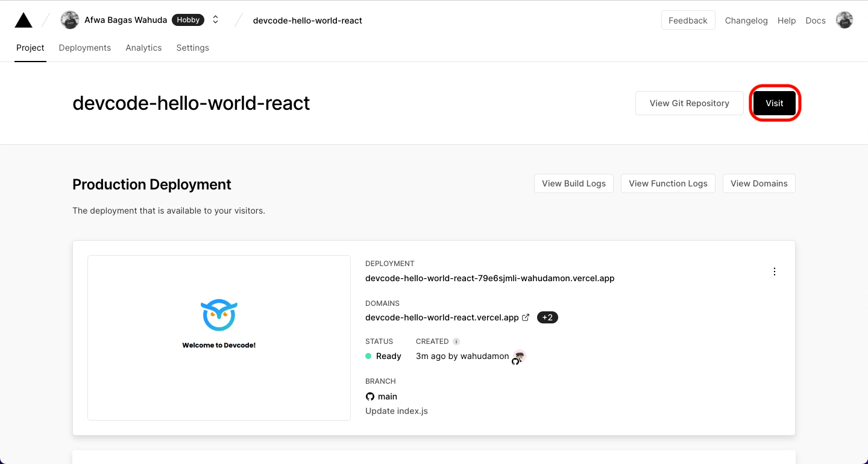Viewport: 868px width, 464px height.
Task: Click the GitHub icon beside the main branch
Action: tap(370, 396)
